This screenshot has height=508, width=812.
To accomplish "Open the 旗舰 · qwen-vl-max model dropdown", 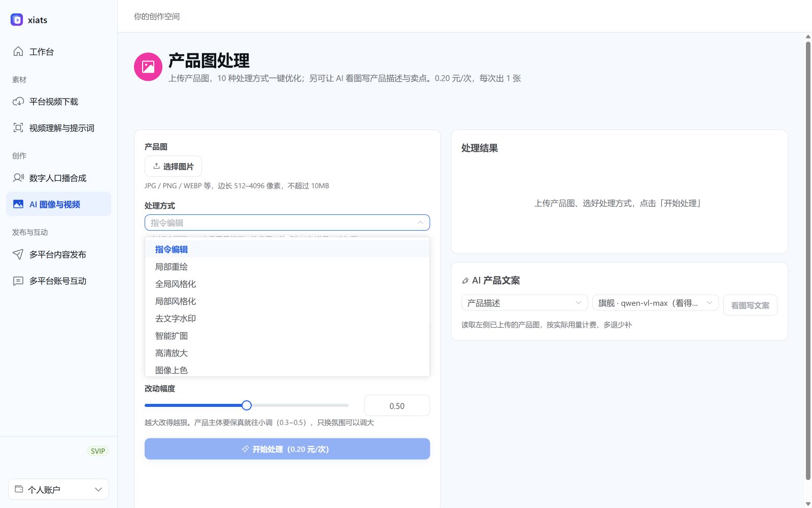I will point(655,303).
